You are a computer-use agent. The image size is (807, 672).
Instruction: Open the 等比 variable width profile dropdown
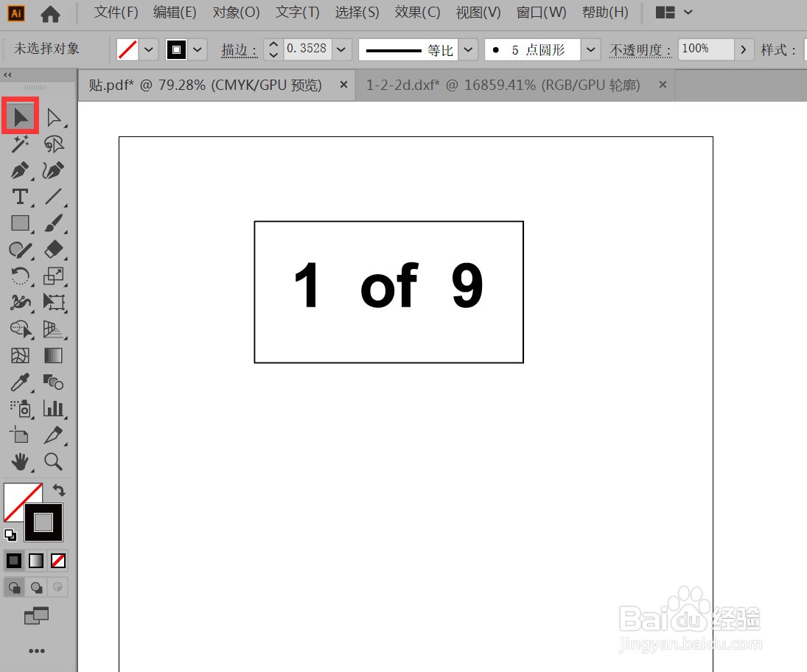click(x=468, y=50)
